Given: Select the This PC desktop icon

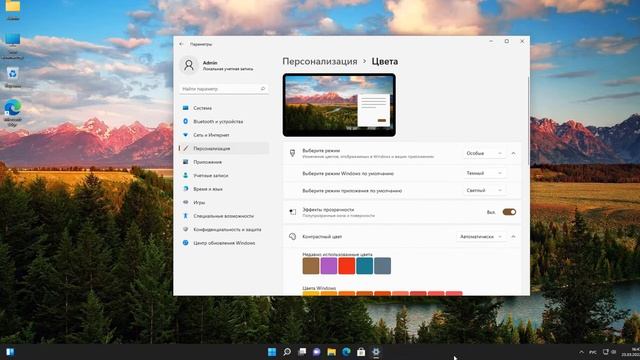Looking at the screenshot, I should pos(13,46).
